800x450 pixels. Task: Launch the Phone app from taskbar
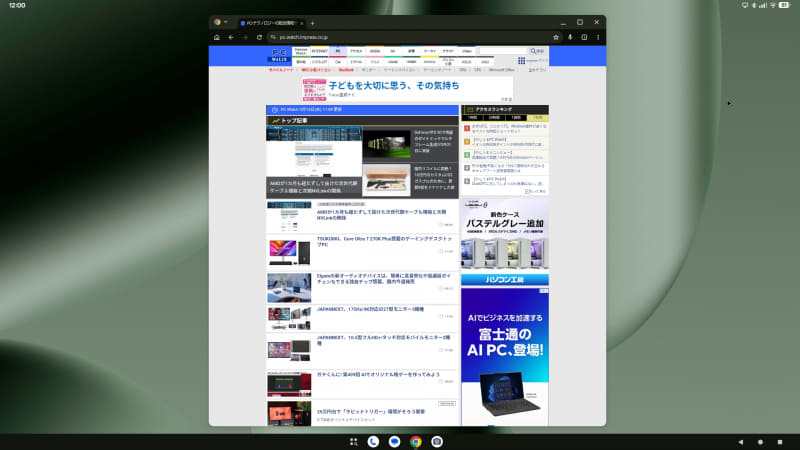click(373, 442)
